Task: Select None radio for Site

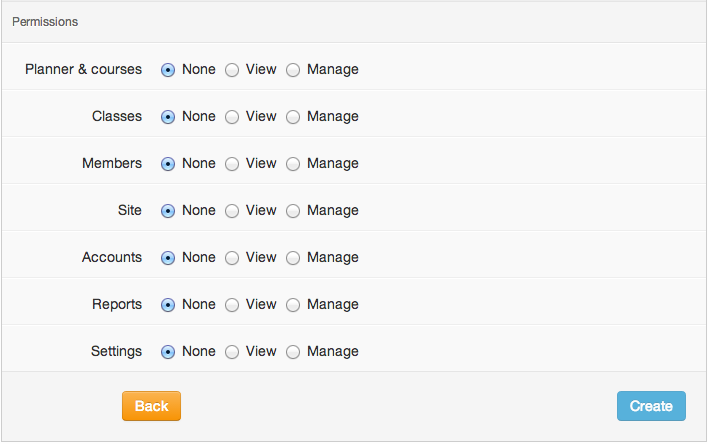Action: (x=168, y=211)
